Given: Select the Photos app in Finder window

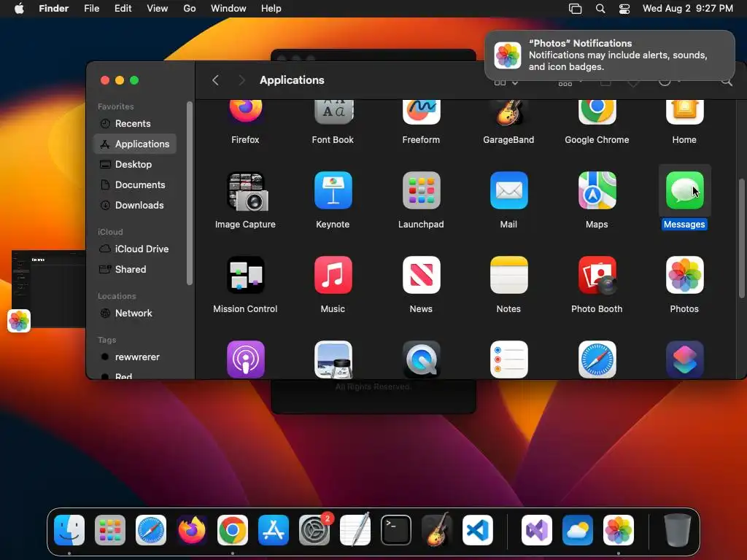Looking at the screenshot, I should click(x=684, y=275).
